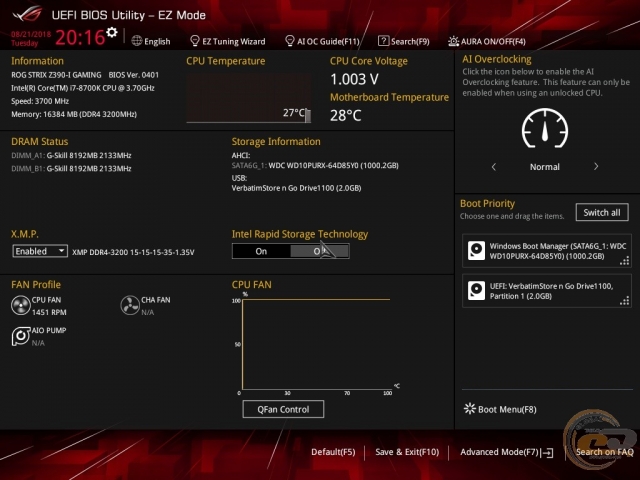Click the AI Overclocking speedometer icon
Screen dimensions: 640x480
[544, 129]
